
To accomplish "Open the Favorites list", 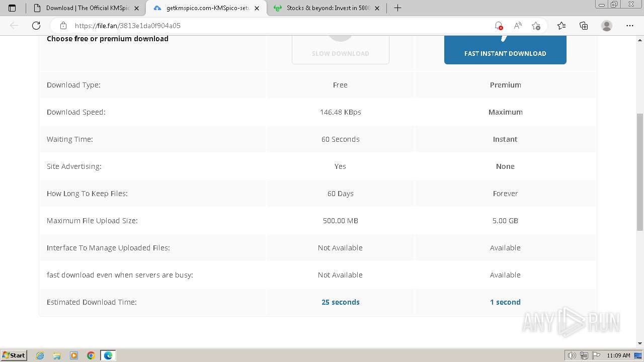I will (x=561, y=26).
